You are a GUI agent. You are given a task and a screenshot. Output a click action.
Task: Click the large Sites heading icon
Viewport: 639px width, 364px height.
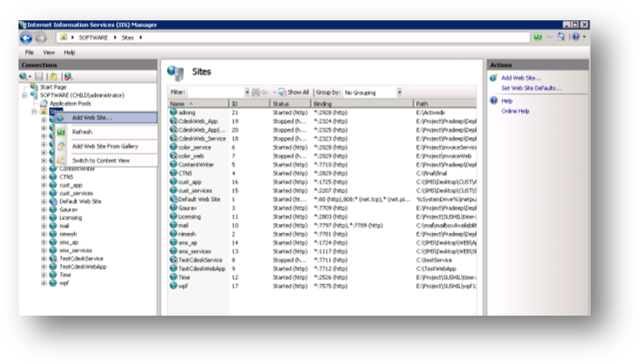point(176,73)
